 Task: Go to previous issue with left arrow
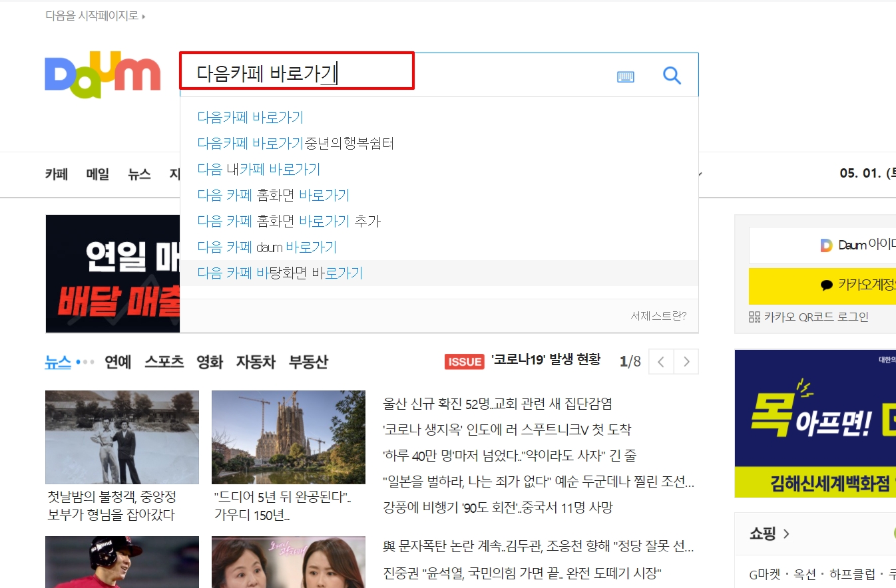pos(661,362)
